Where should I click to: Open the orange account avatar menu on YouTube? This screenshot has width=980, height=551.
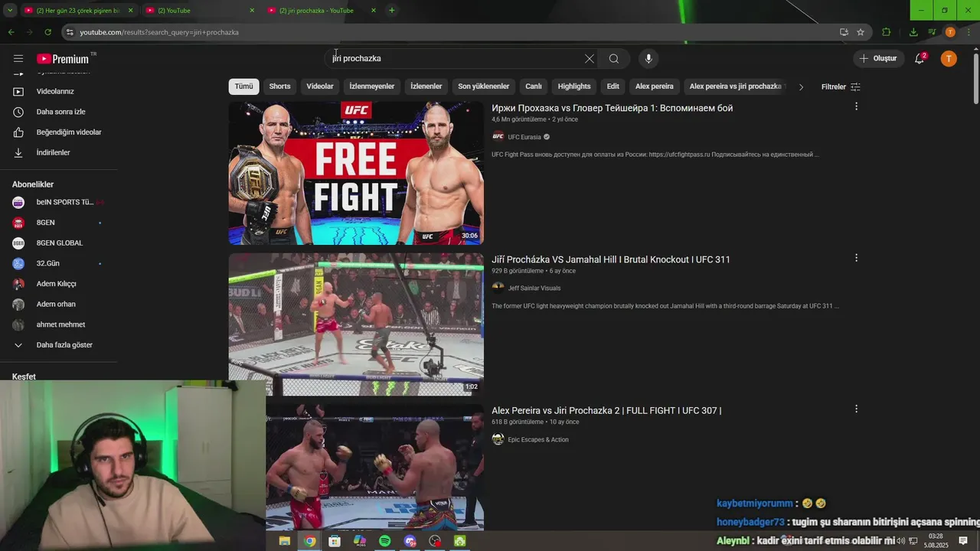(x=949, y=59)
